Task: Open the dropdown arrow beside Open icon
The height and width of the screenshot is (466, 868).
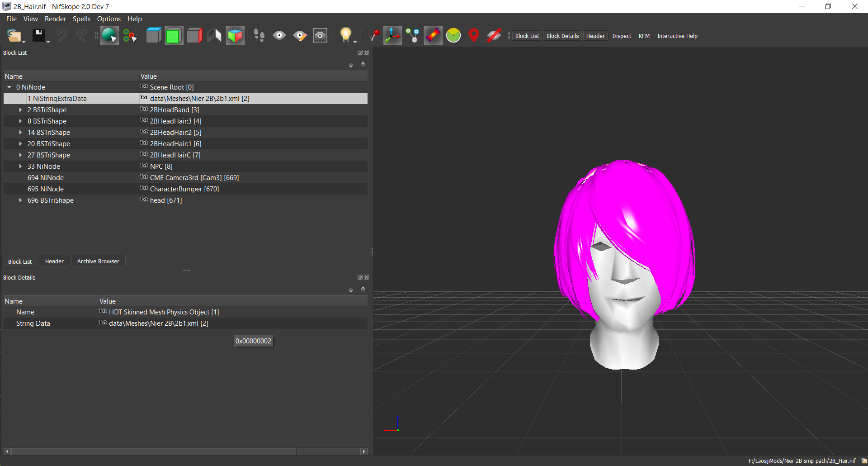Action: [24, 41]
